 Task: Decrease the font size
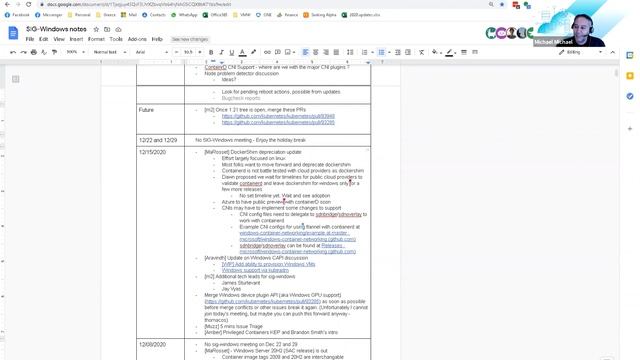click(176, 52)
